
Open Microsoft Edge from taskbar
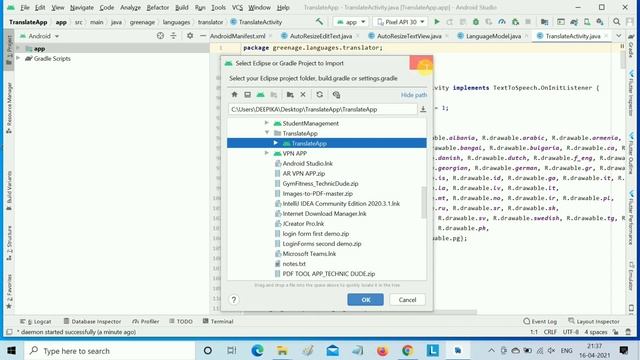pyautogui.click(x=257, y=350)
